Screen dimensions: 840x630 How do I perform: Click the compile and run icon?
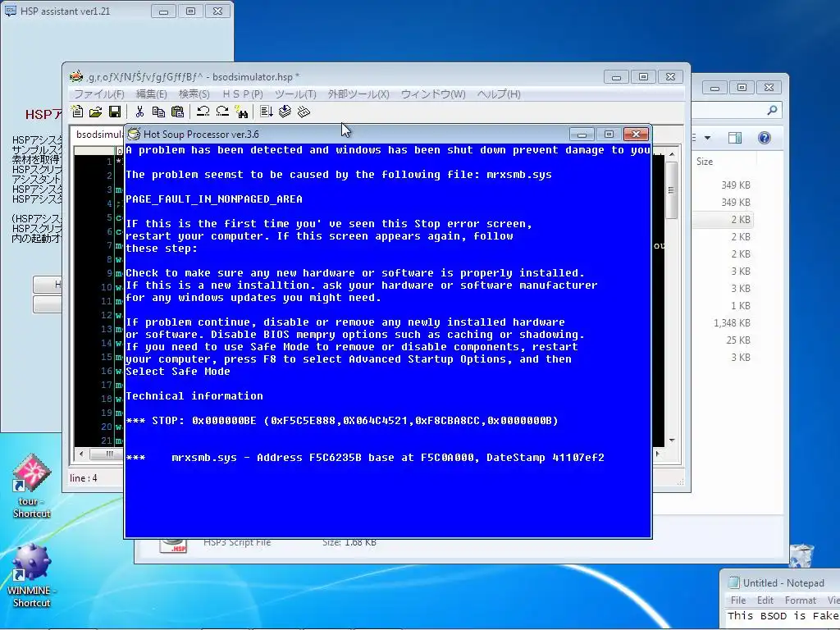tap(267, 112)
